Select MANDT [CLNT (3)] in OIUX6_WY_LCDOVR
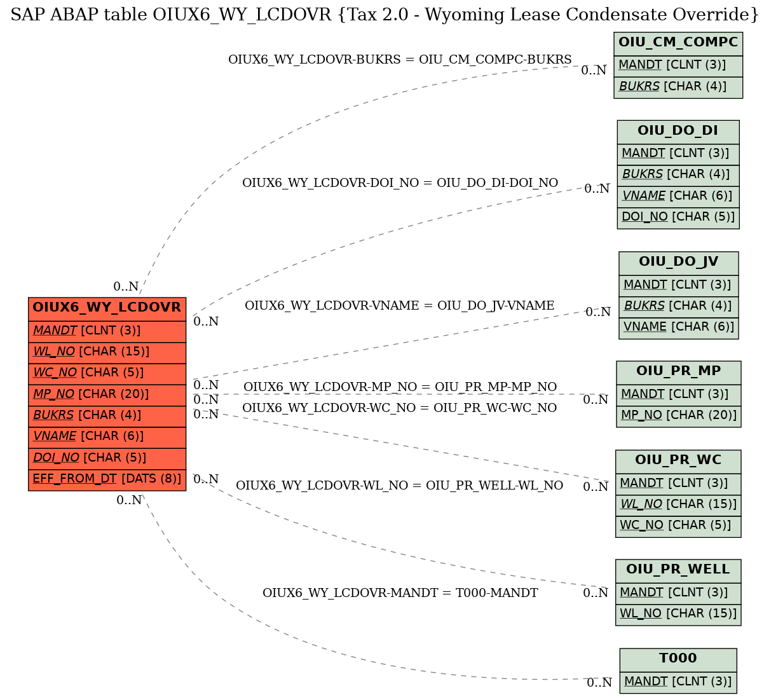This screenshot has width=771, height=700. tap(107, 331)
